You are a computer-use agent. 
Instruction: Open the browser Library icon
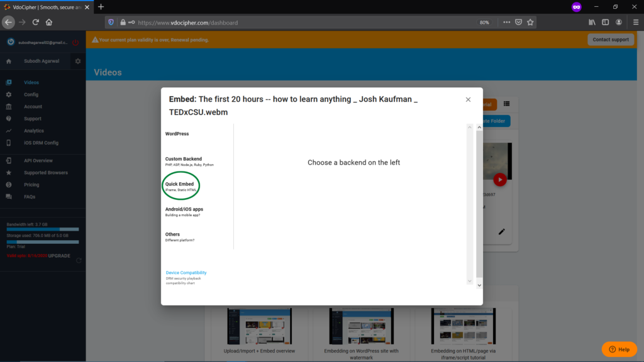click(x=592, y=22)
